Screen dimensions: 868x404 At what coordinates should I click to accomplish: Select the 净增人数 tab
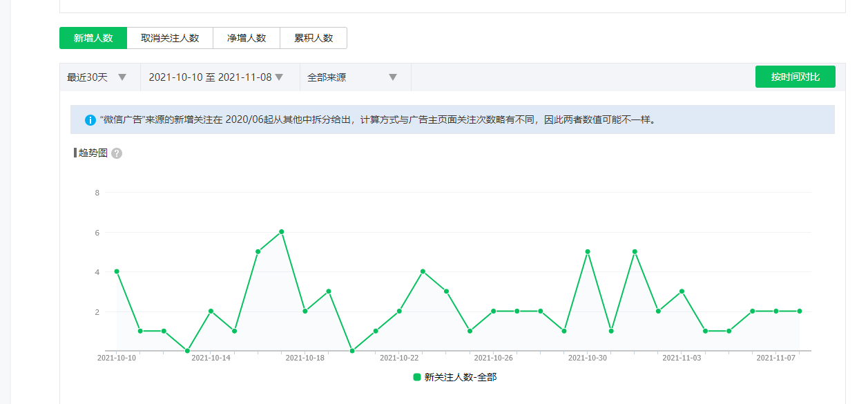coord(247,38)
